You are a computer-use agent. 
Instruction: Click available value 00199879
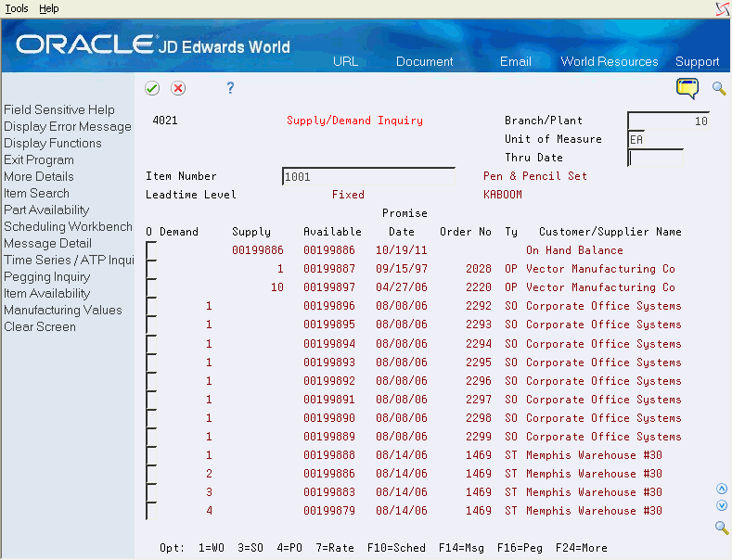329,511
